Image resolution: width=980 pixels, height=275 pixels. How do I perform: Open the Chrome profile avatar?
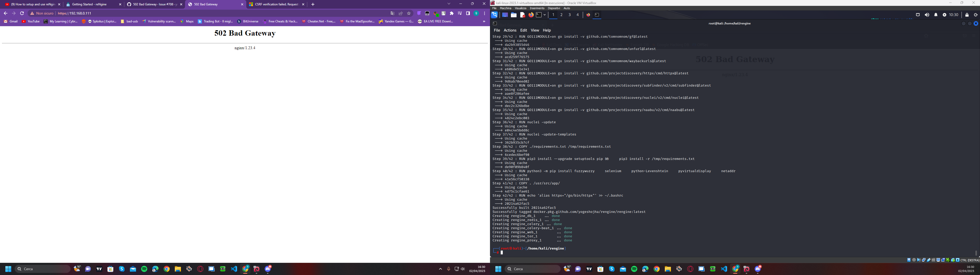point(476,13)
